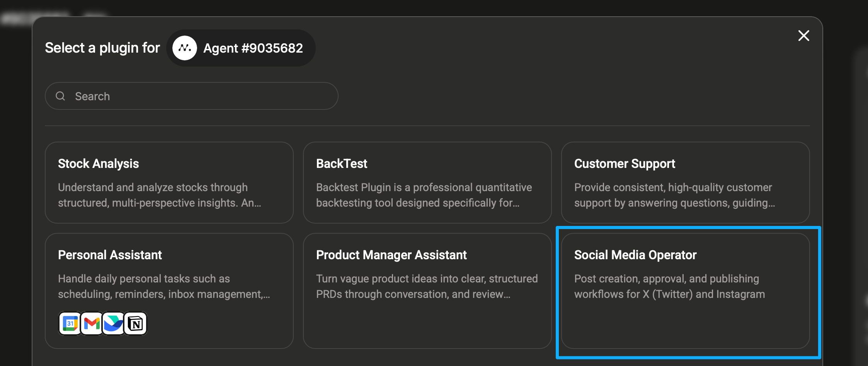Image resolution: width=868 pixels, height=366 pixels.
Task: Focus the plugin Search field
Action: point(201,96)
